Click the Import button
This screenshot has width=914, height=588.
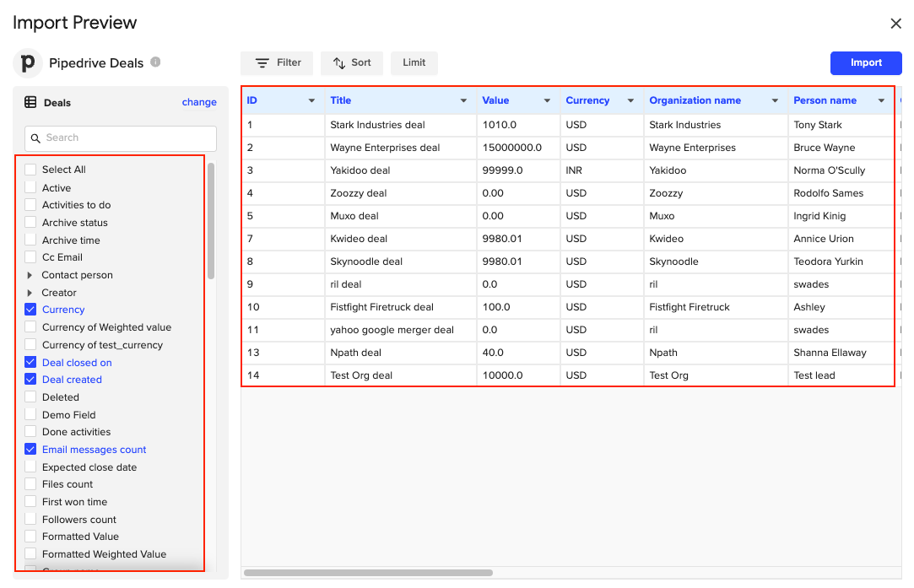[865, 62]
